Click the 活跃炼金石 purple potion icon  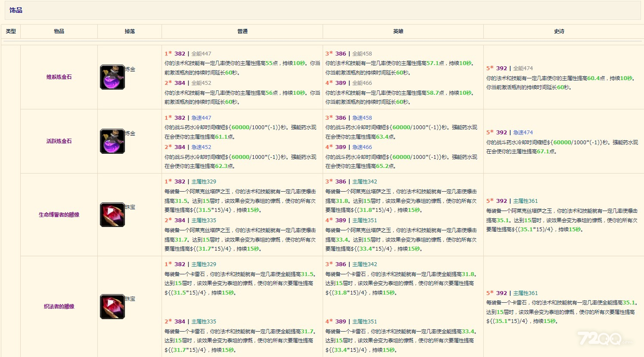112,141
